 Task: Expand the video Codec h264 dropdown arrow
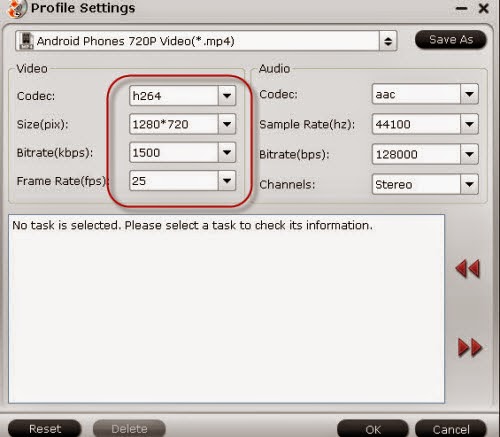(x=227, y=96)
